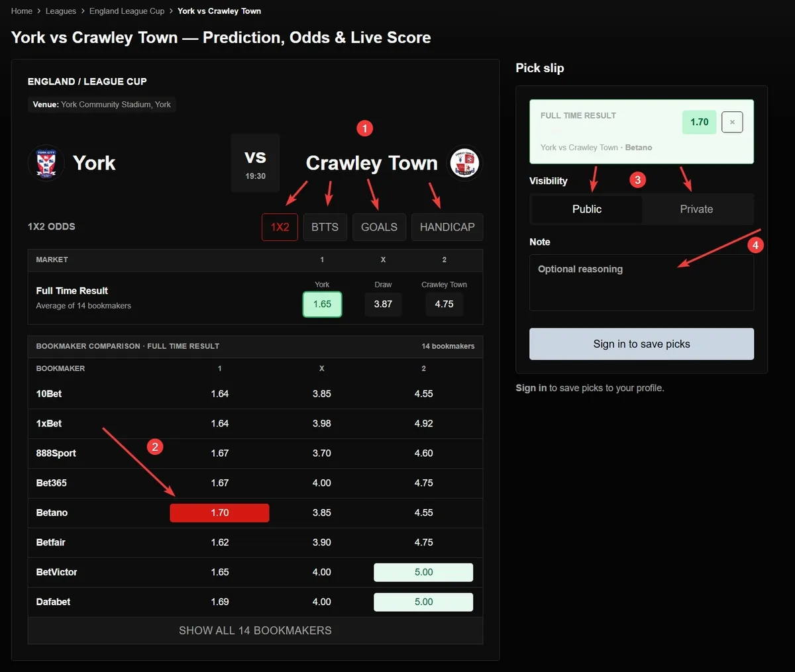Click the ENGLAND / LEAGUE CUP heading
Image resolution: width=795 pixels, height=672 pixels.
pos(87,81)
